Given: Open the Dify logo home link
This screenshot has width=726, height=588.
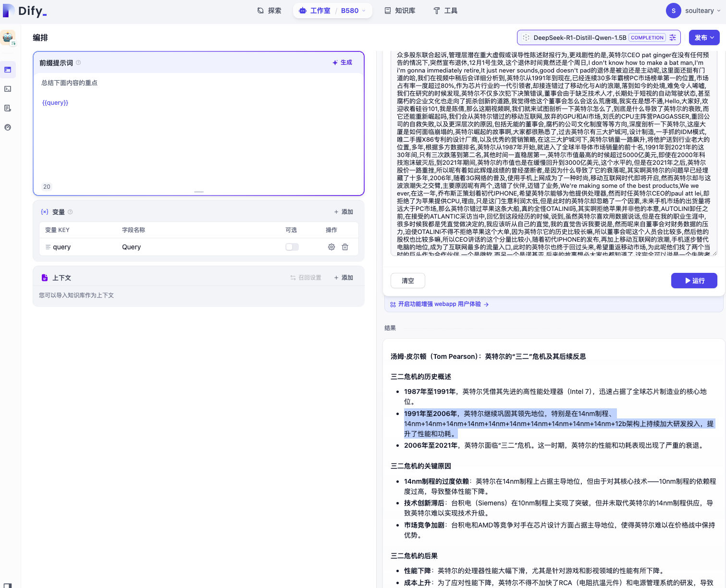Looking at the screenshot, I should (25, 11).
